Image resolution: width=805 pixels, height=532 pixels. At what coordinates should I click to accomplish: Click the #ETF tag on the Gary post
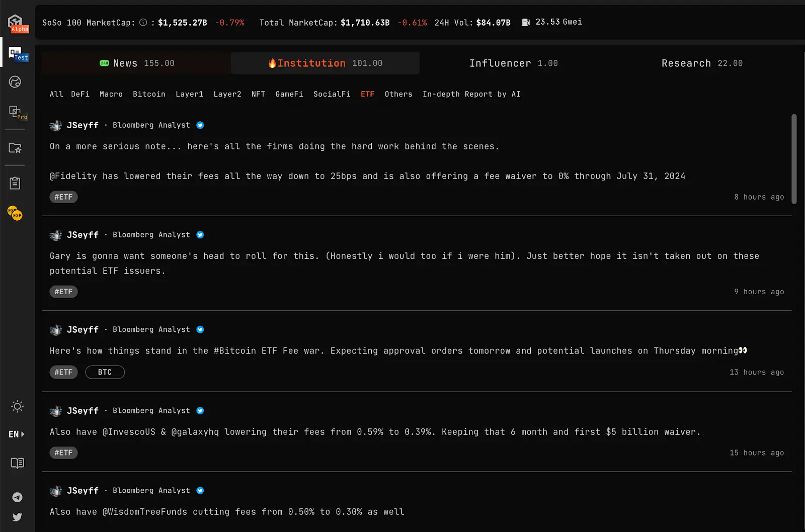click(63, 292)
